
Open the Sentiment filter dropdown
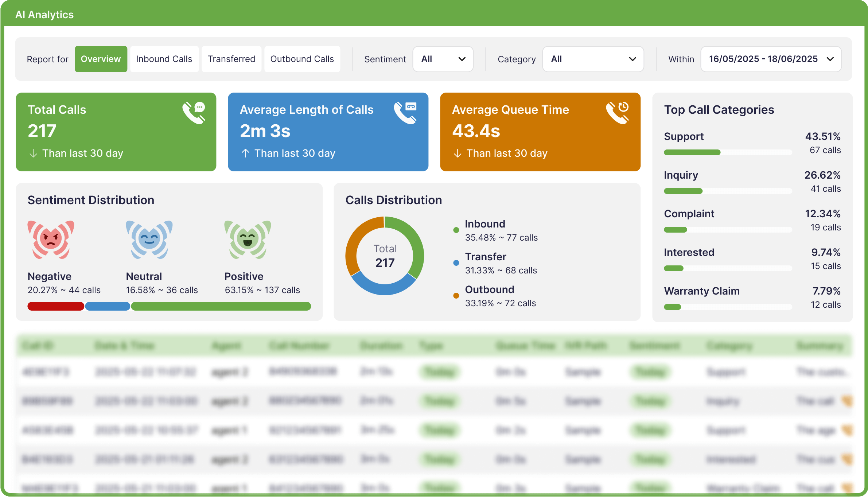click(443, 59)
